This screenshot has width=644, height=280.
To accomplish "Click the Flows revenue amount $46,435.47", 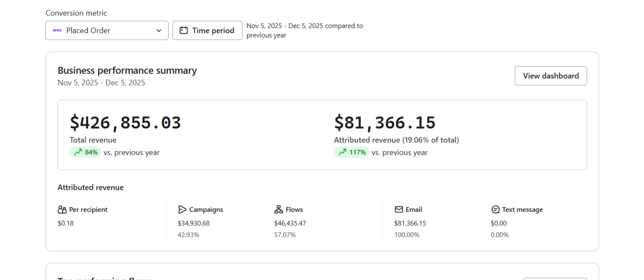I will tap(290, 223).
